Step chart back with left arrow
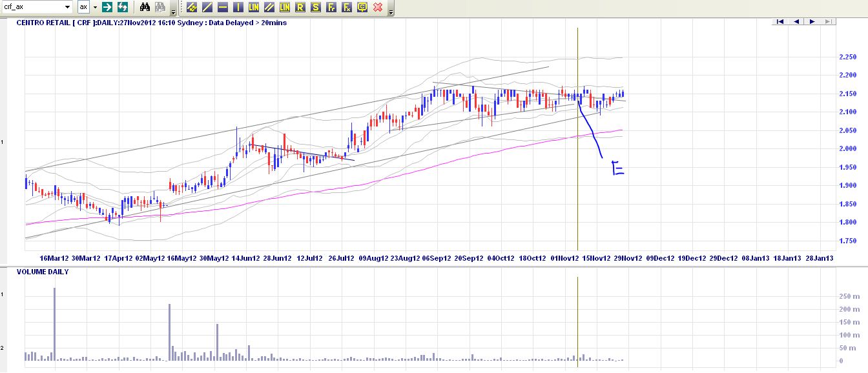868x373 pixels. 796,21
